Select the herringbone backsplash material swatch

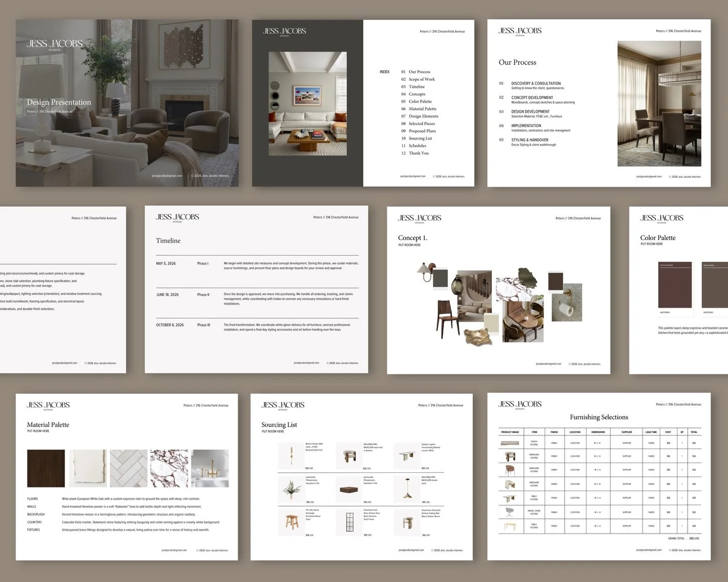pos(128,468)
